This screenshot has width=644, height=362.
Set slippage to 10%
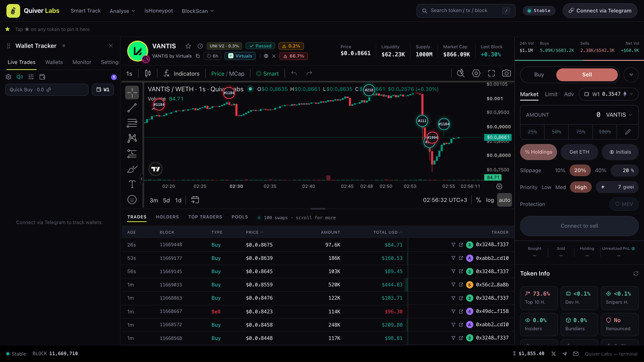click(x=560, y=170)
